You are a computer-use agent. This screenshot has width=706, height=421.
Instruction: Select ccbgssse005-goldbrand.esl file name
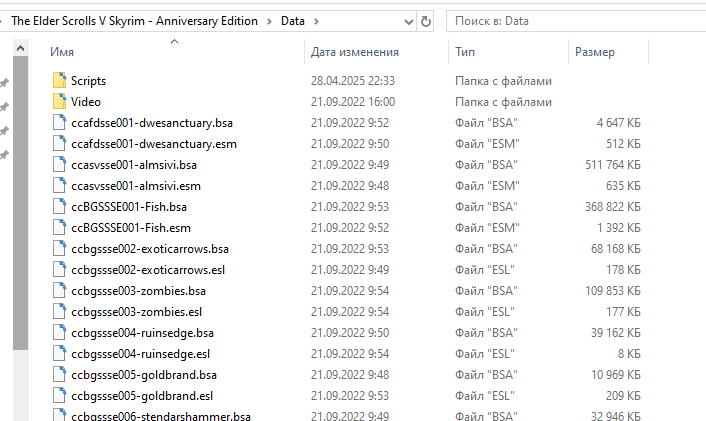pos(142,396)
